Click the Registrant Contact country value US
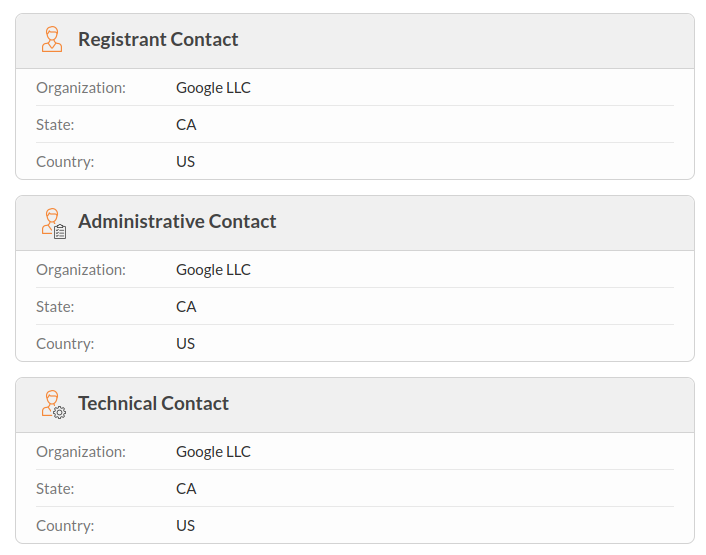This screenshot has height=555, width=706. (x=185, y=162)
